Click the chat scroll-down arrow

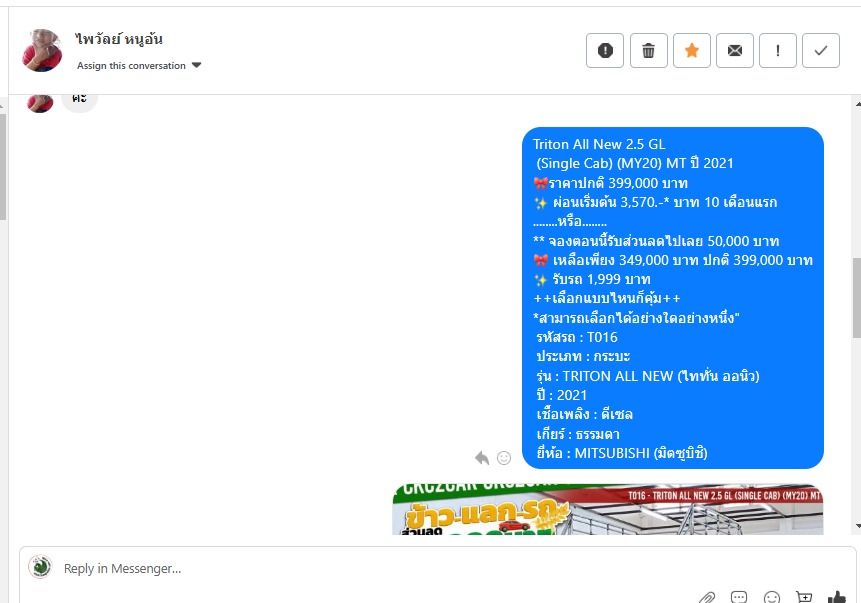[857, 526]
